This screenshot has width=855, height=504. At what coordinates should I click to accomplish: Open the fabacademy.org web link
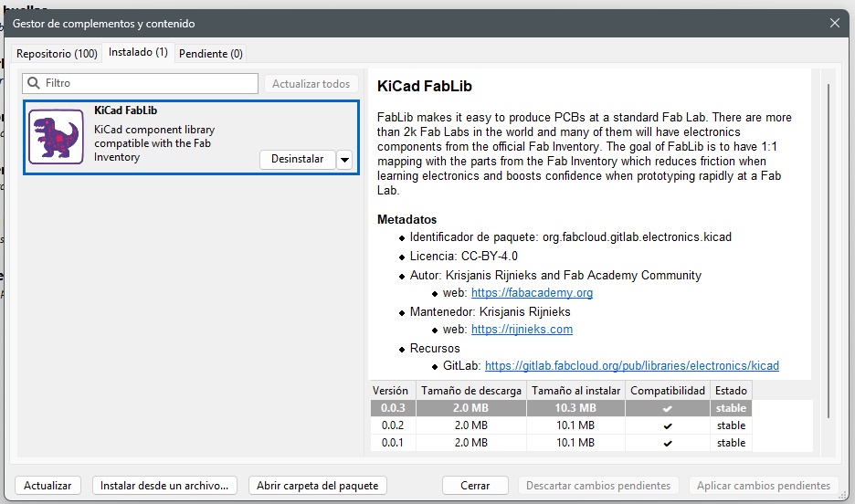coord(532,293)
